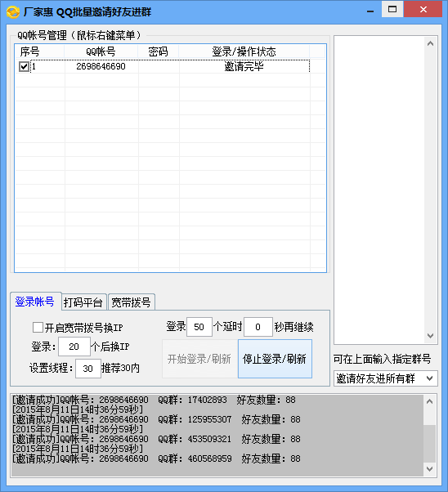The image size is (448, 492).
Task: Click the QQ帐号 column header
Action: point(101,51)
